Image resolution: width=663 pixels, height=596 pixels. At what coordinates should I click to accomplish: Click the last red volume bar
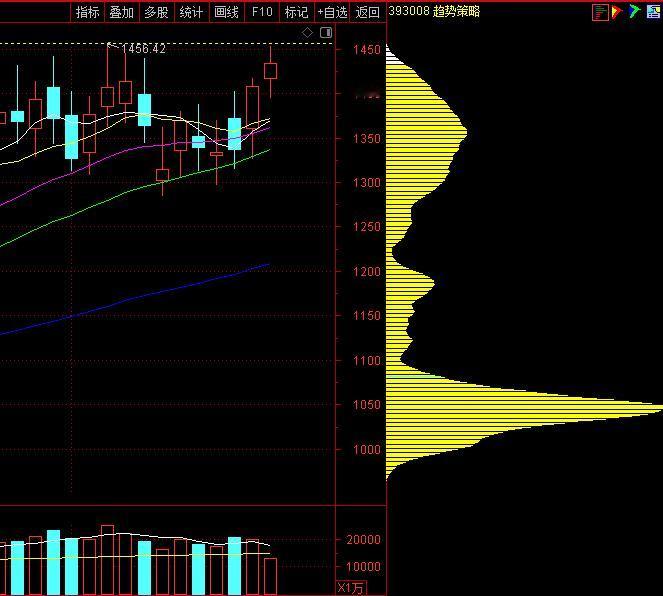click(271, 577)
